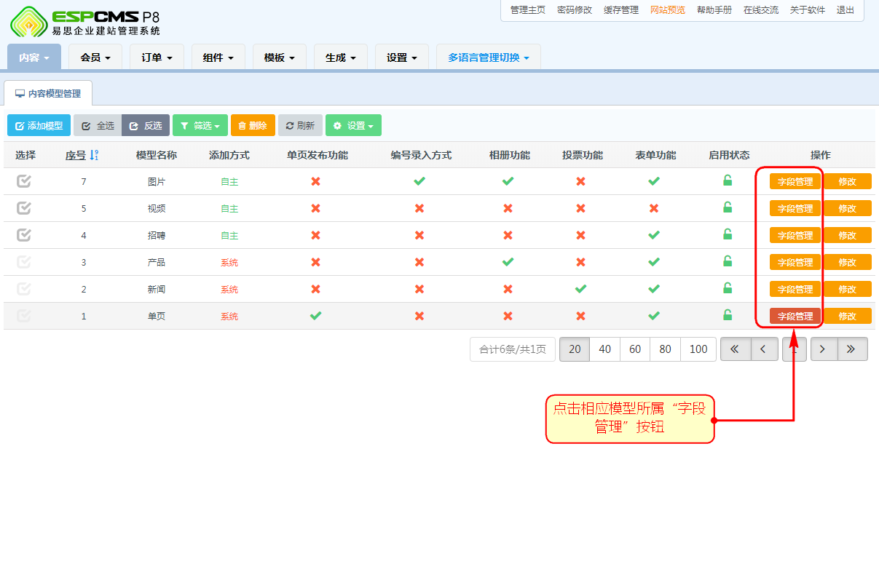Click the green checkmark under 投票功能 for 新闻
Viewport: 879px width, 588px height.
pos(580,289)
